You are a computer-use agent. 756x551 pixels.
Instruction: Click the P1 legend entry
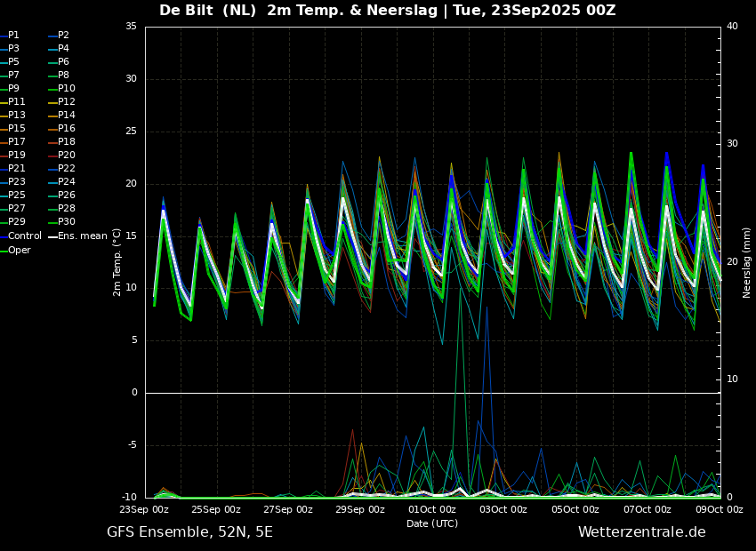tap(13, 36)
